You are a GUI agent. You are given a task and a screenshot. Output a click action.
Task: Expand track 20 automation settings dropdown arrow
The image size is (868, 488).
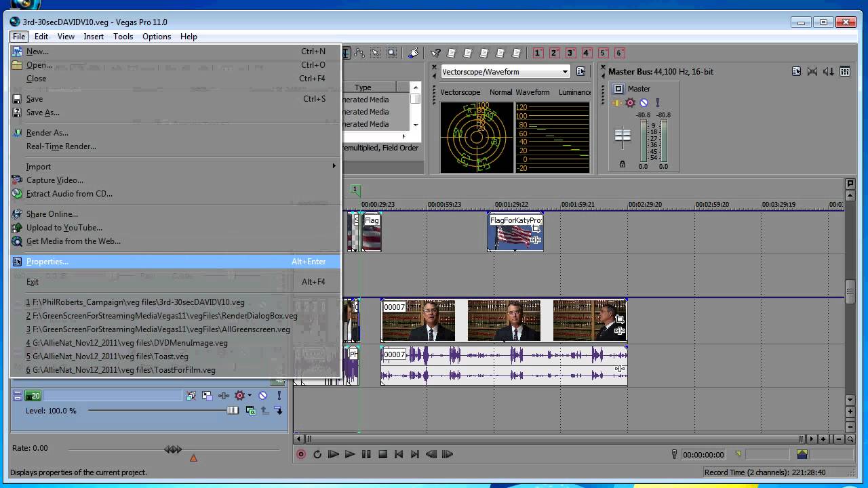pyautogui.click(x=250, y=396)
